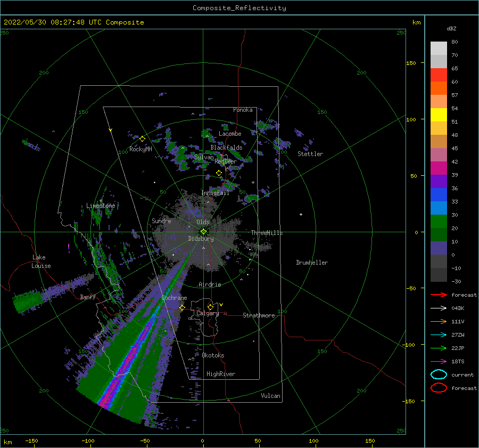Click the red 65 dBZ color swatch

(x=439, y=75)
